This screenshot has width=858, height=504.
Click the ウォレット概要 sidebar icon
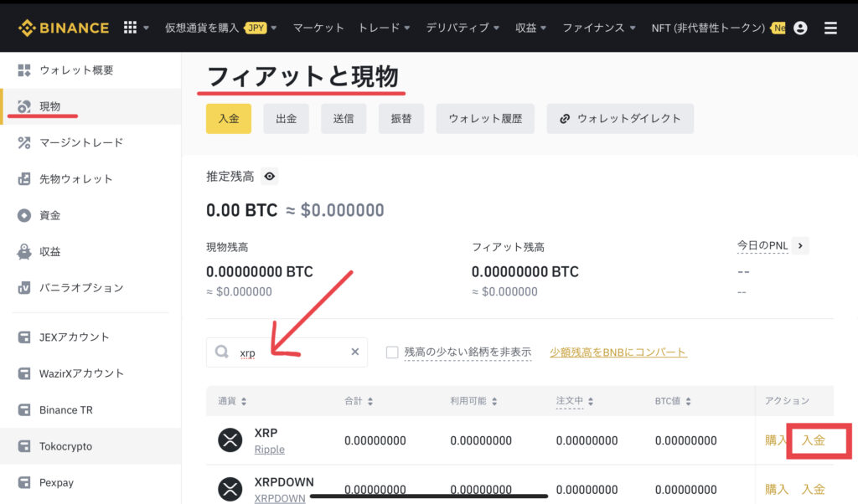pyautogui.click(x=24, y=70)
